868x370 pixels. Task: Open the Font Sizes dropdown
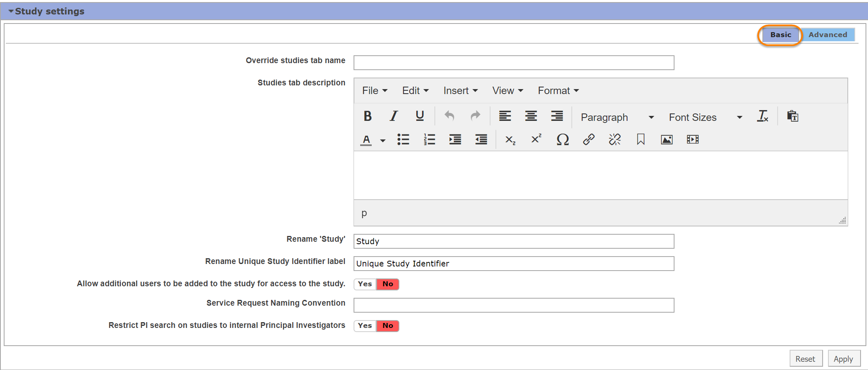(705, 118)
